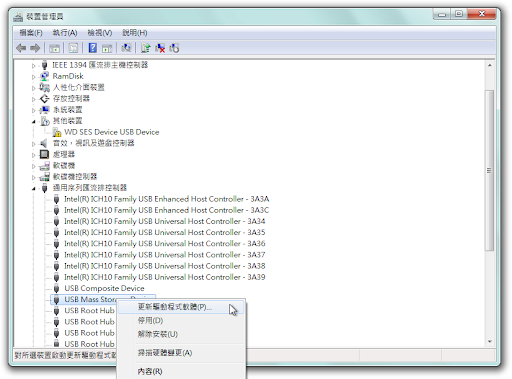Image resolution: width=512 pixels, height=379 pixels.
Task: Choose Uninstall (U) in the context menu
Action: [181, 334]
